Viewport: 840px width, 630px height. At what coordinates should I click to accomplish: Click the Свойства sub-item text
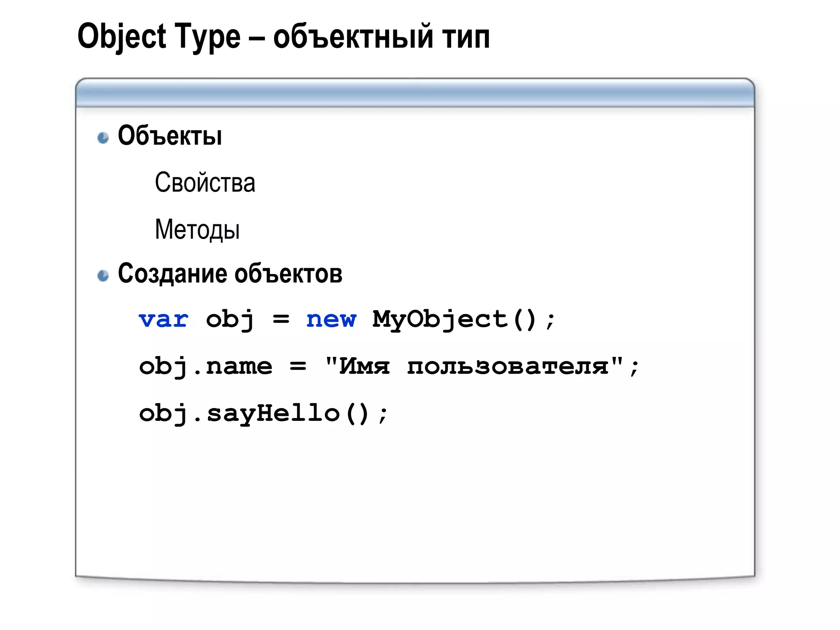pyautogui.click(x=205, y=183)
